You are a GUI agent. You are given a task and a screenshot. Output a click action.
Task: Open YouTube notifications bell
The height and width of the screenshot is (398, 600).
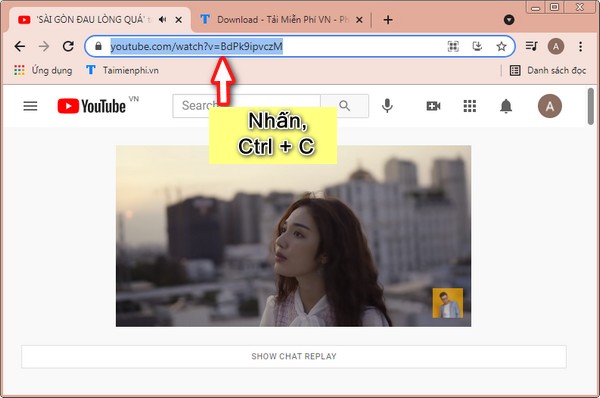point(506,106)
